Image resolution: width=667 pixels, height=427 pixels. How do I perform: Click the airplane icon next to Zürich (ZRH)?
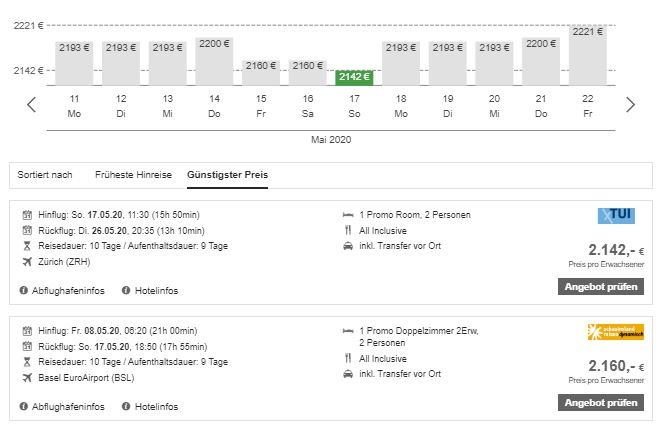[27, 262]
